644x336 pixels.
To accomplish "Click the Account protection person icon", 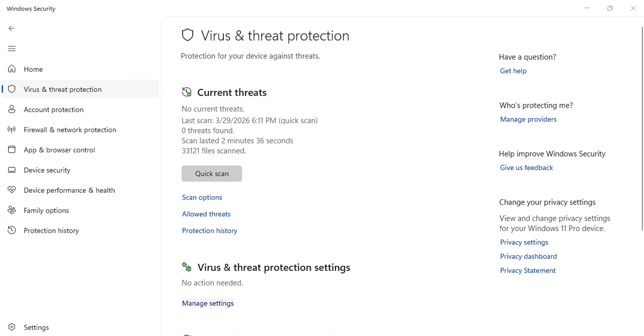I will coord(12,109).
